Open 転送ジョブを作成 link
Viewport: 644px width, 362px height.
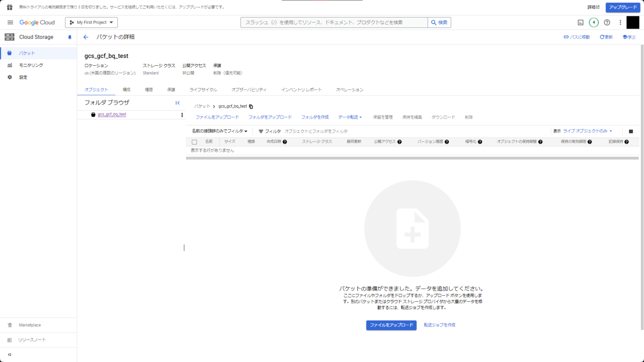tap(439, 325)
